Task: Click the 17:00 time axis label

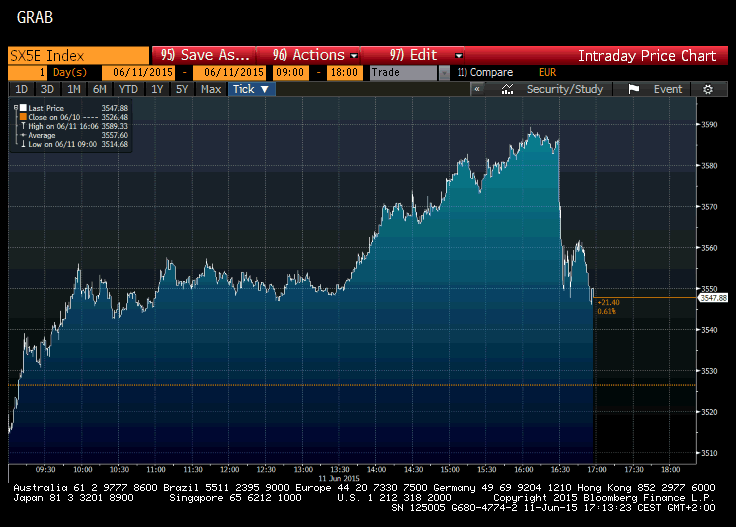Action: pyautogui.click(x=597, y=469)
